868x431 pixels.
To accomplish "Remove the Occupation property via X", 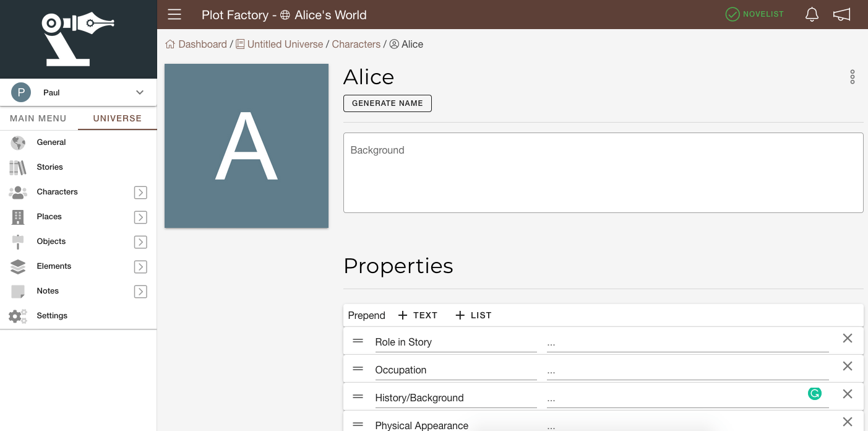I will (x=847, y=366).
